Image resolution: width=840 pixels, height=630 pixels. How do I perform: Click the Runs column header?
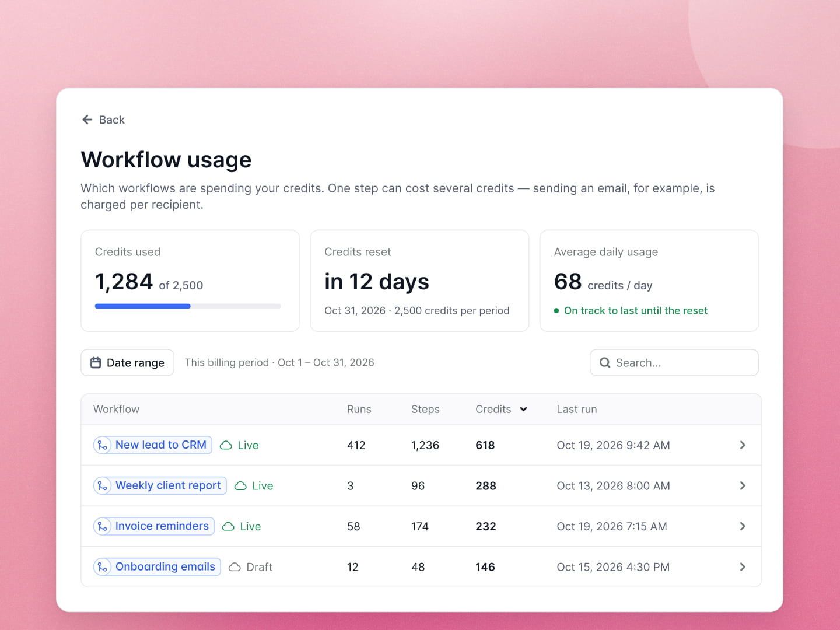[359, 409]
